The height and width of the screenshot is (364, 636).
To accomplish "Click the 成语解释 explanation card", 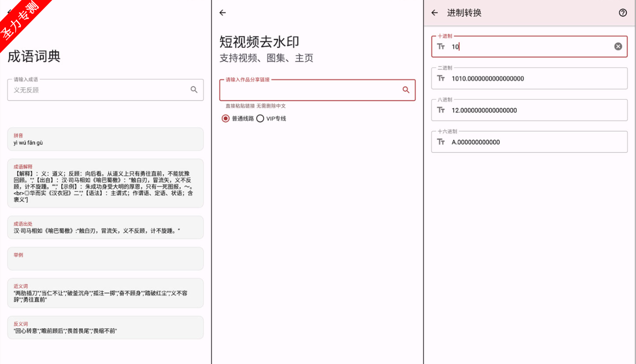I will [106, 183].
